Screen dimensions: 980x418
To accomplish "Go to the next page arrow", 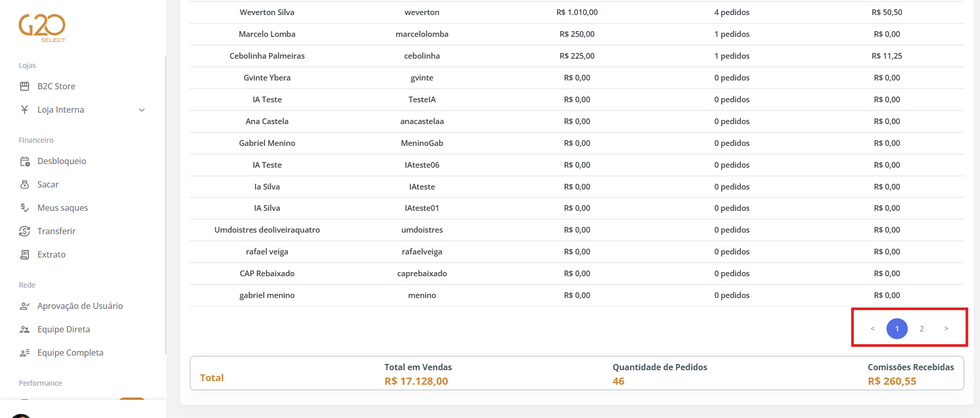I will 946,329.
